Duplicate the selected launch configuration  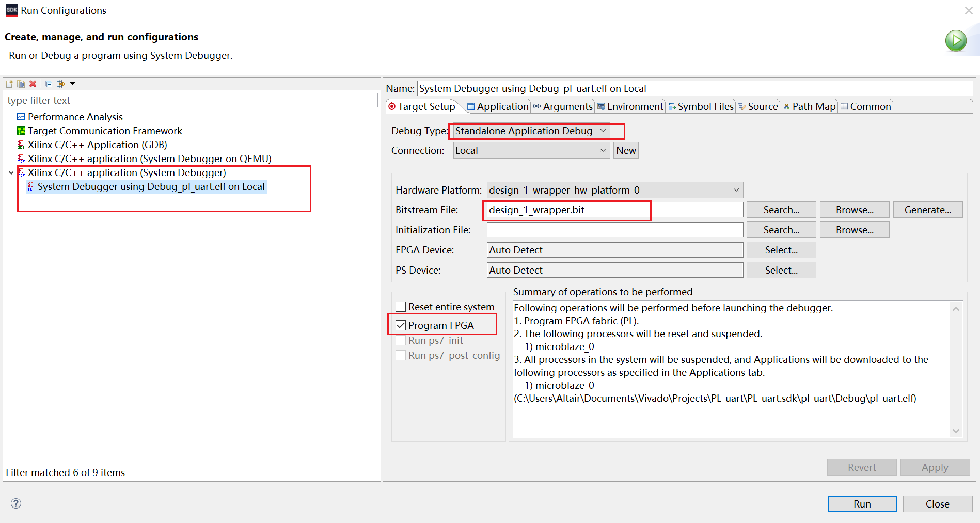pyautogui.click(x=21, y=83)
